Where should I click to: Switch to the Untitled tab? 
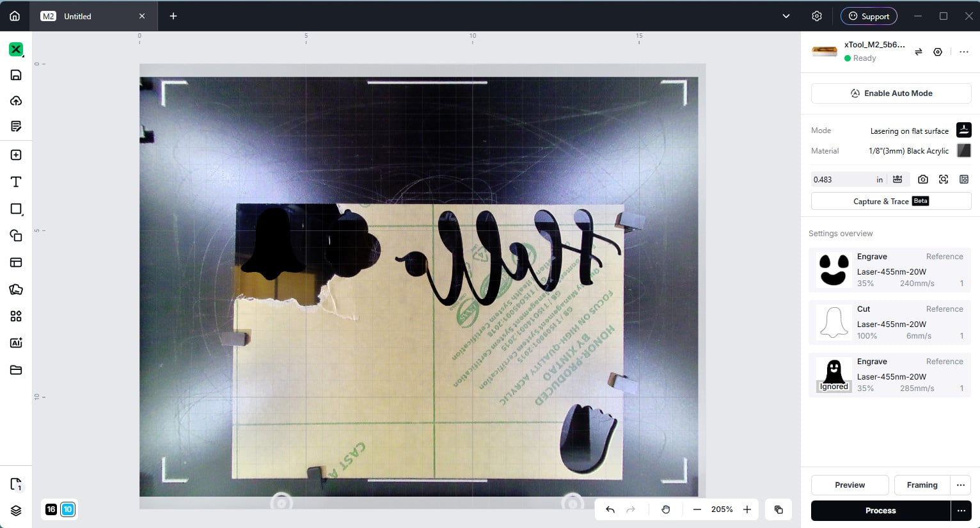click(x=77, y=16)
